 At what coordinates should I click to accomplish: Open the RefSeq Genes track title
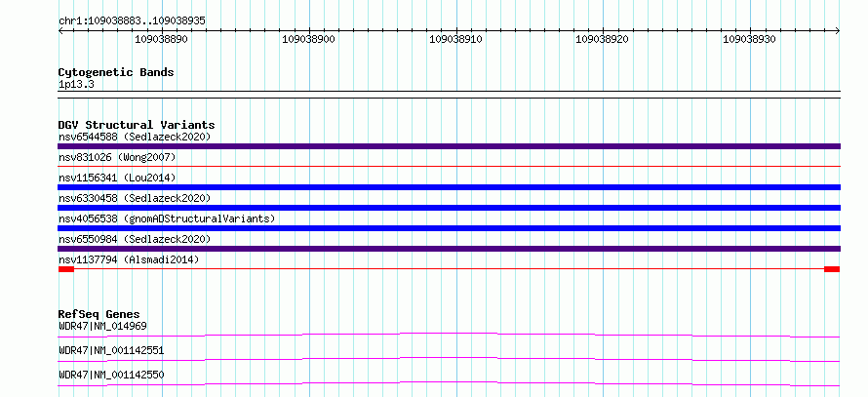coord(99,314)
